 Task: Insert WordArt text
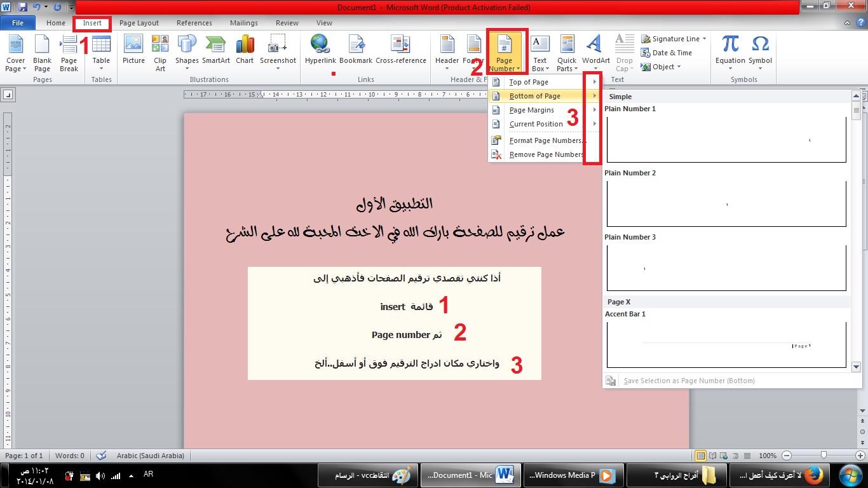pyautogui.click(x=595, y=53)
